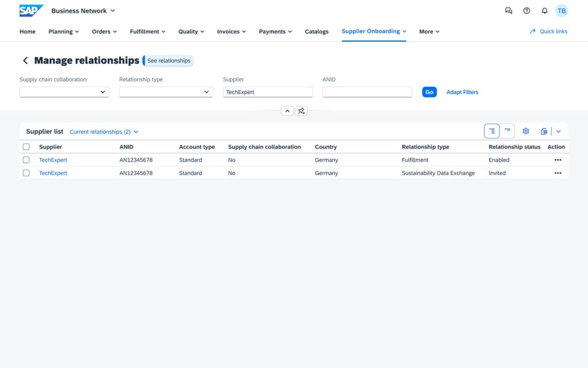Collapse the filter header with up arrow

287,111
